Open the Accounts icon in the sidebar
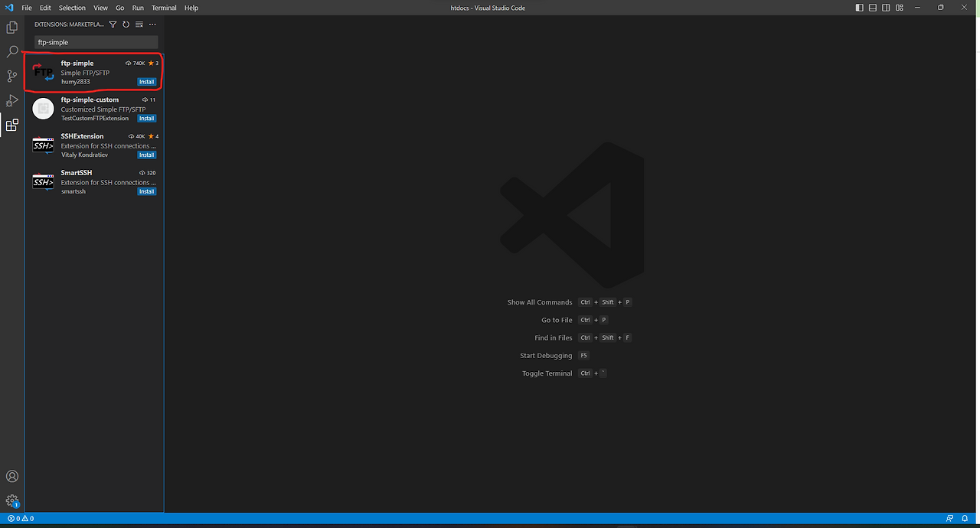 [x=11, y=476]
